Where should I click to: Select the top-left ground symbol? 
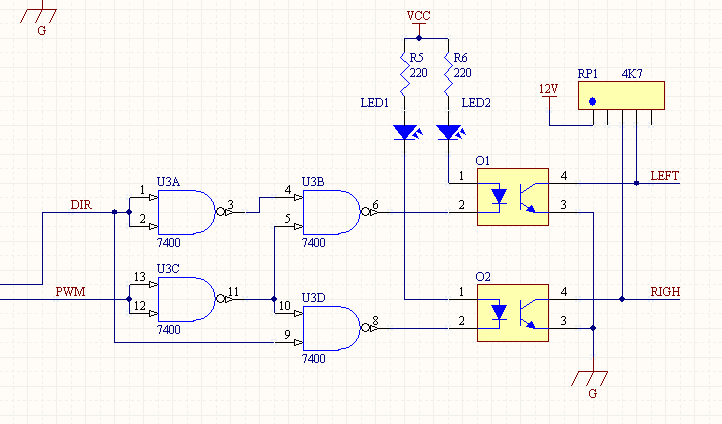pyautogui.click(x=39, y=18)
